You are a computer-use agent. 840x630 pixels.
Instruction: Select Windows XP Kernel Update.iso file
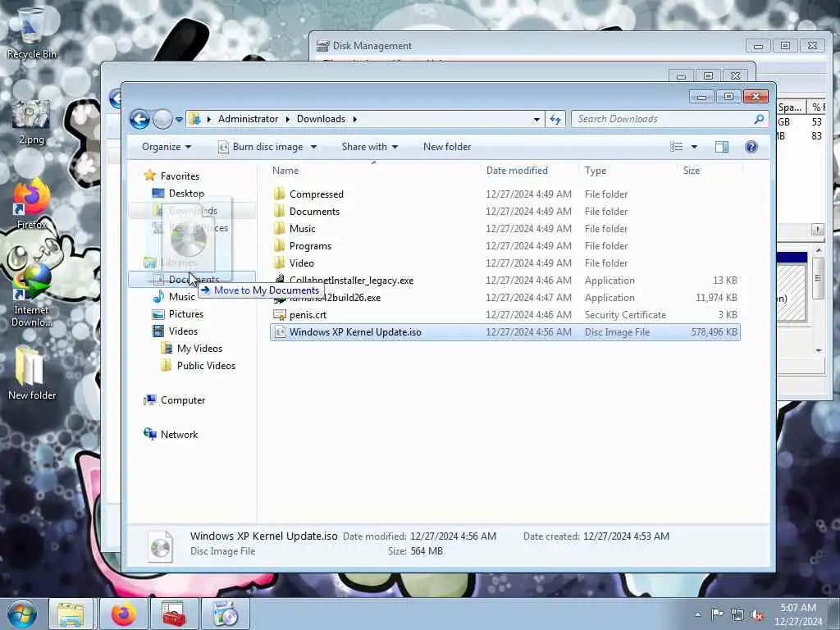pyautogui.click(x=505, y=332)
